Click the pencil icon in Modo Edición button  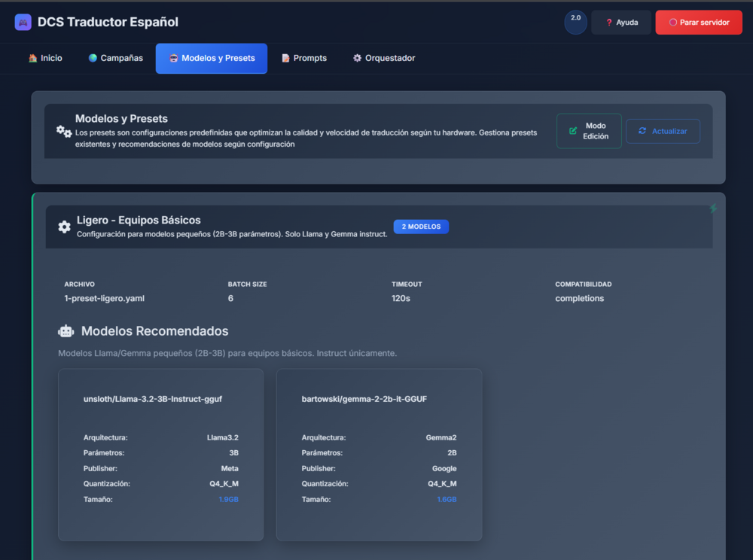(x=573, y=131)
